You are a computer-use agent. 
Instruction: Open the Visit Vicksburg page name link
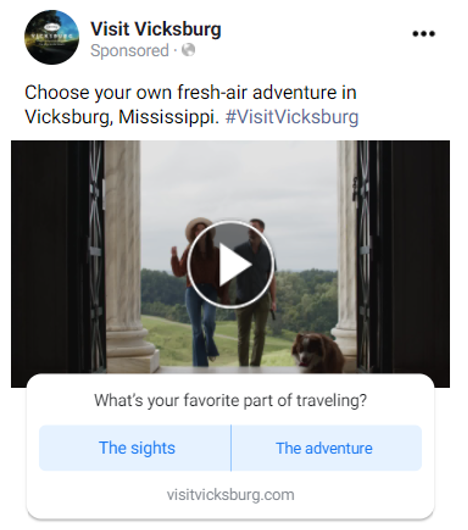point(156,29)
